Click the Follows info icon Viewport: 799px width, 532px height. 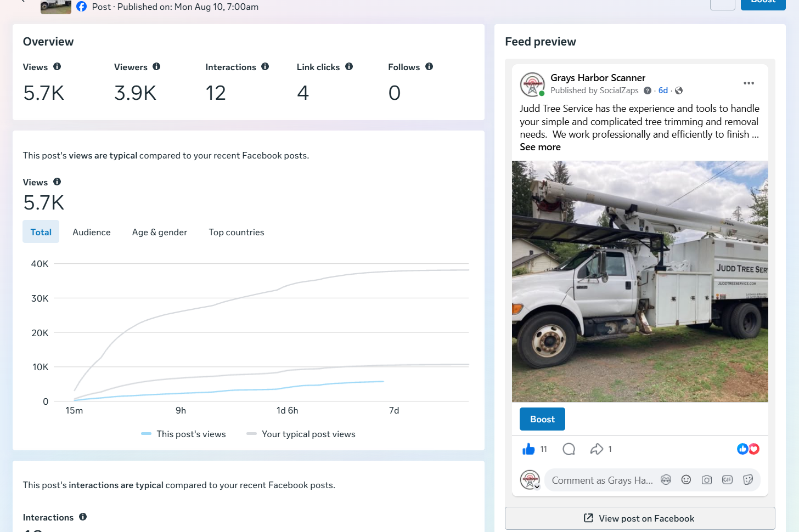pos(429,67)
